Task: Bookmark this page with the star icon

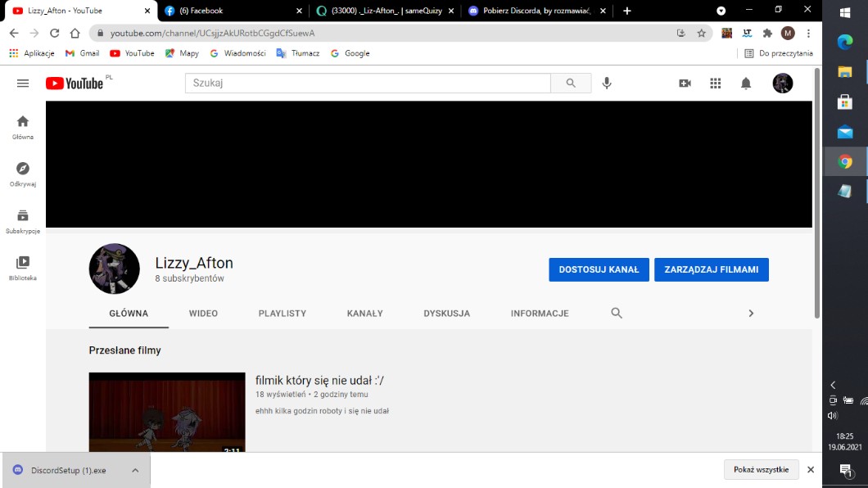Action: pos(701,34)
